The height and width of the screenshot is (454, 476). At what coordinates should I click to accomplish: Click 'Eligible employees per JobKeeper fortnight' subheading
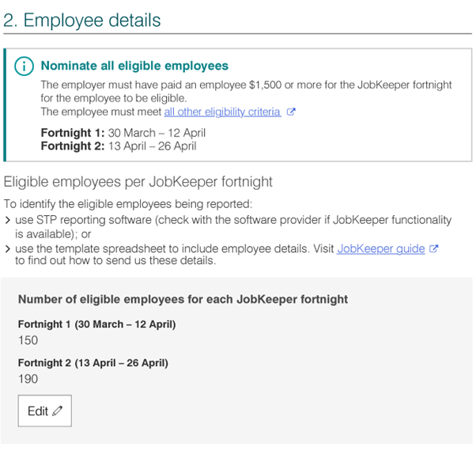(x=138, y=182)
